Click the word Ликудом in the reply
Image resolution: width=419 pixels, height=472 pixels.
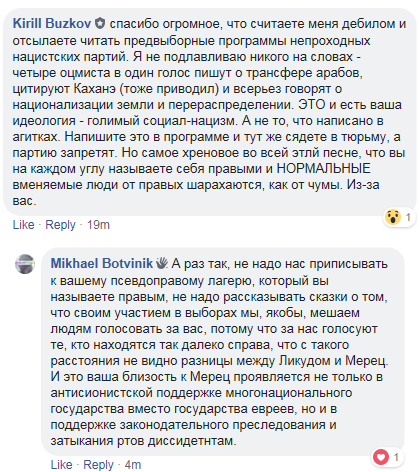click(x=305, y=361)
